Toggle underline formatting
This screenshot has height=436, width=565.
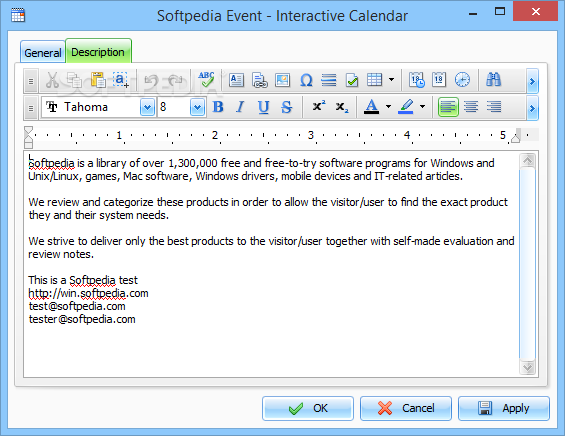[x=263, y=107]
